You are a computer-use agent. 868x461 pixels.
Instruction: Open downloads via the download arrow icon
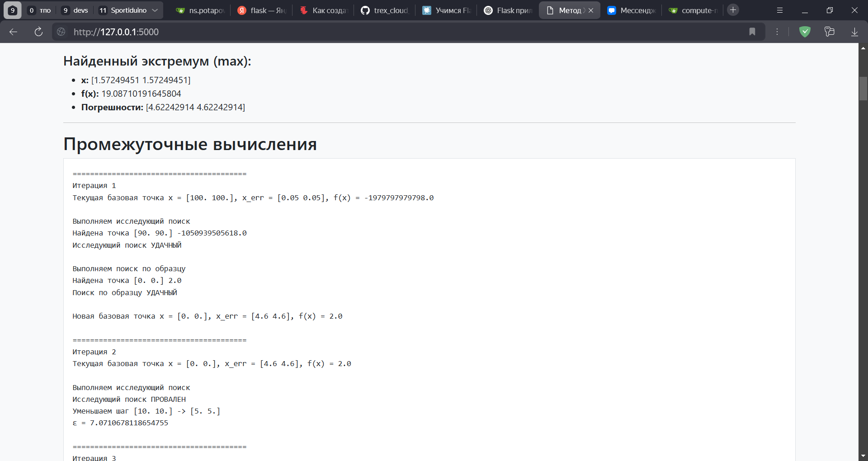click(854, 32)
